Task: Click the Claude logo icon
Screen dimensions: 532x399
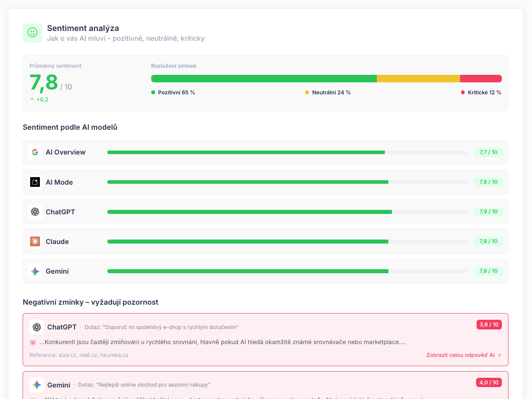Action: [x=35, y=241]
